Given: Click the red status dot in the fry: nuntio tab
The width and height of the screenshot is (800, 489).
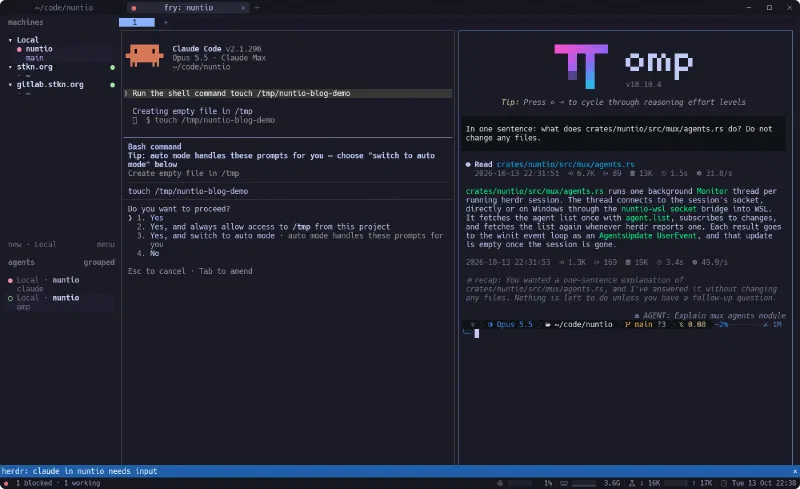Looking at the screenshot, I should click(x=134, y=8).
